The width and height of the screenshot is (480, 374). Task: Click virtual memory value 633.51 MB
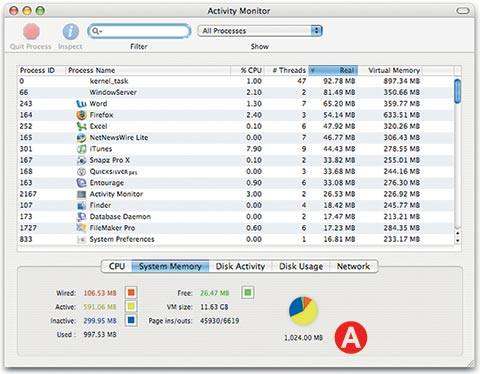[x=402, y=115]
